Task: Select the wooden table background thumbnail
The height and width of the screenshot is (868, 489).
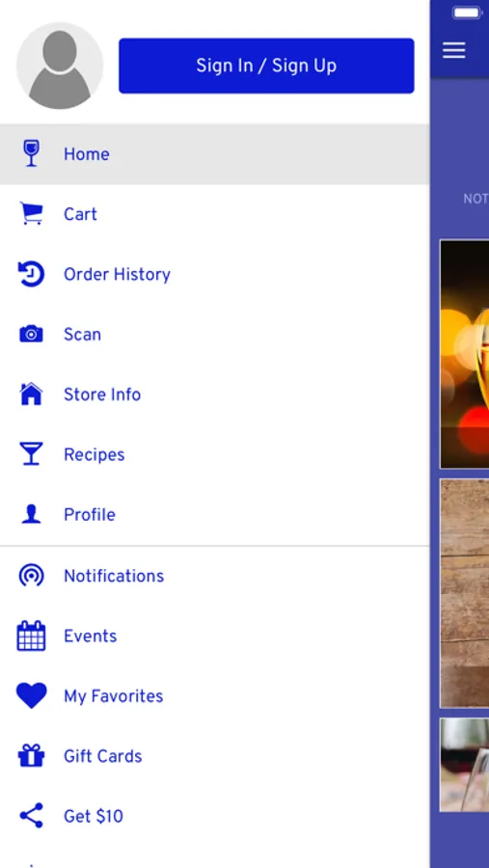Action: click(x=465, y=593)
